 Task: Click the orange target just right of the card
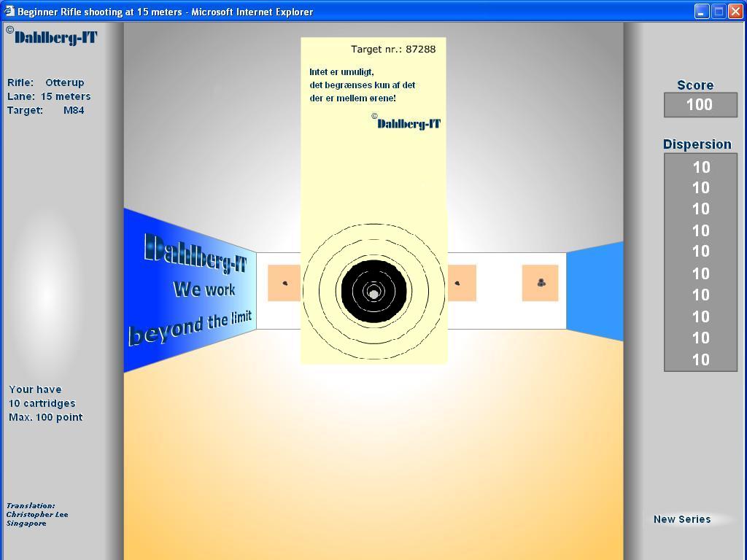tap(461, 283)
